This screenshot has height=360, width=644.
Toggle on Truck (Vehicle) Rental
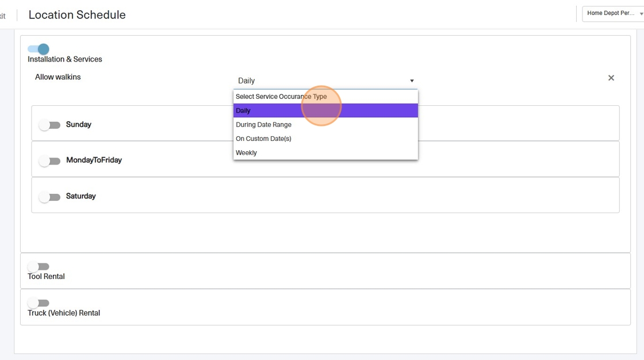(39, 303)
